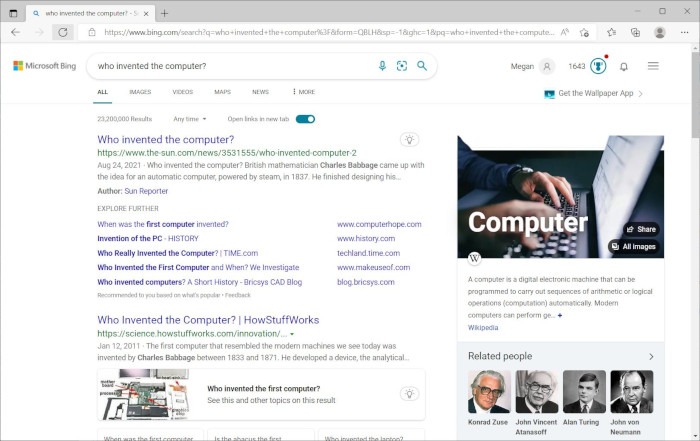Start voice search with microphone icon
This screenshot has width=700, height=441.
382,66
